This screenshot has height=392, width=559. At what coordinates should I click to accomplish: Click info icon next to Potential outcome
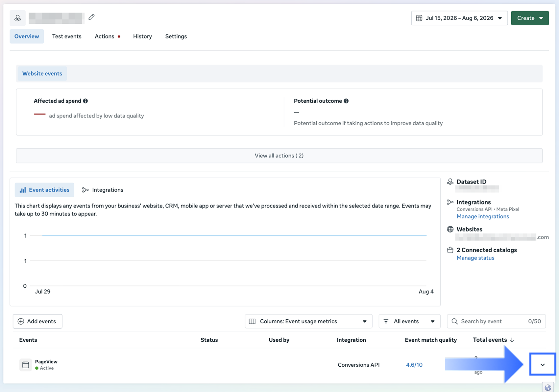tap(346, 101)
